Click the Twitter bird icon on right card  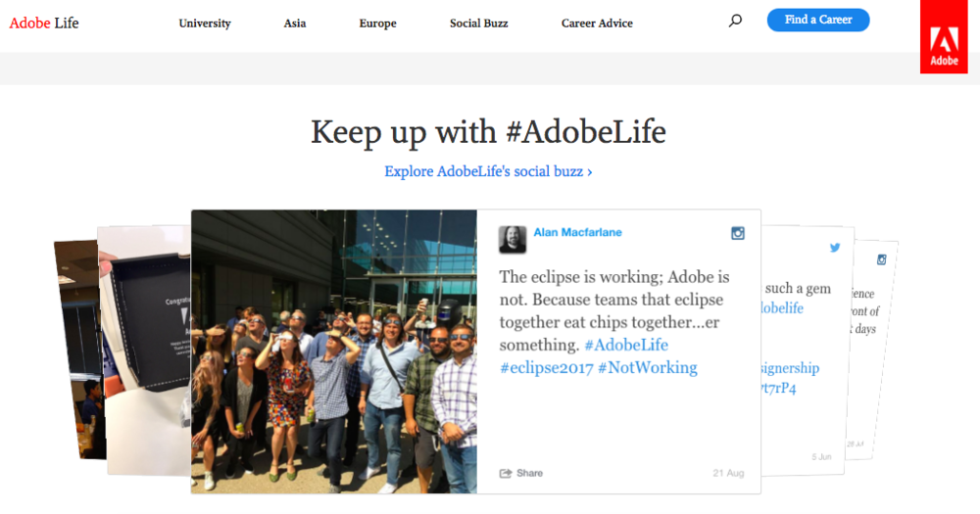(x=835, y=248)
